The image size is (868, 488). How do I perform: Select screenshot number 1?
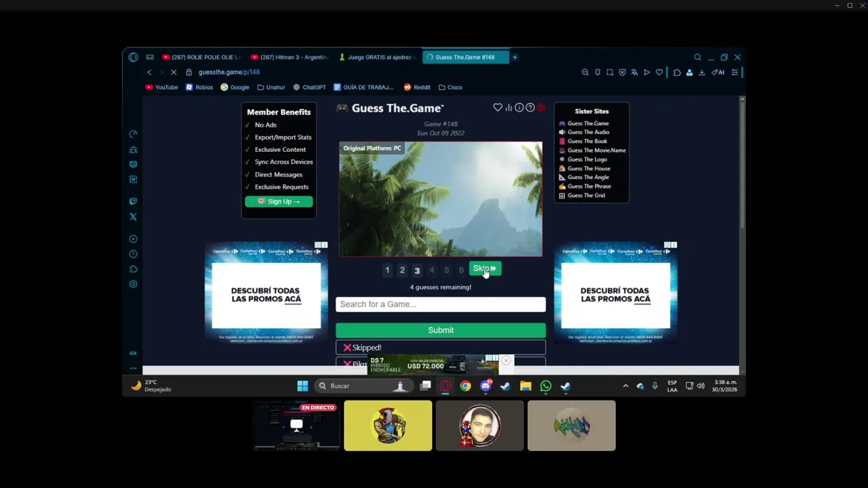(x=387, y=270)
